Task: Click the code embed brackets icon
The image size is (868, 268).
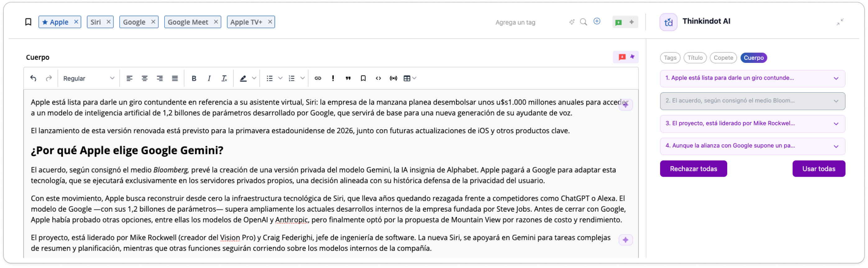Action: tap(379, 78)
